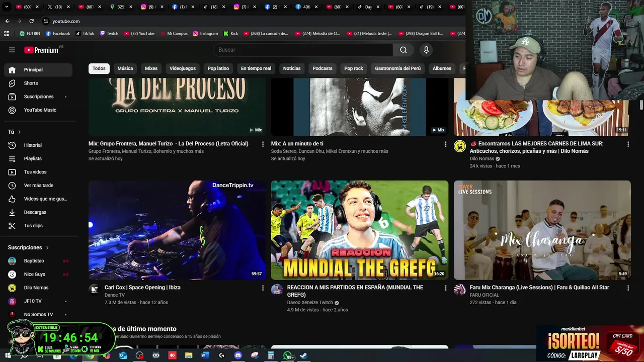Image resolution: width=644 pixels, height=362 pixels.
Task: Open the Twitch bookmark
Action: (x=109, y=34)
